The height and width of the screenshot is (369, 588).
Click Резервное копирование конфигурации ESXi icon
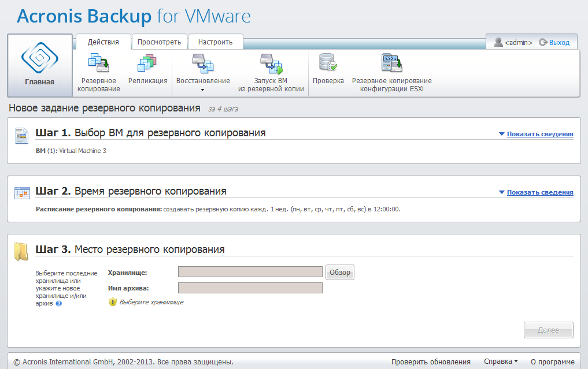coord(392,62)
